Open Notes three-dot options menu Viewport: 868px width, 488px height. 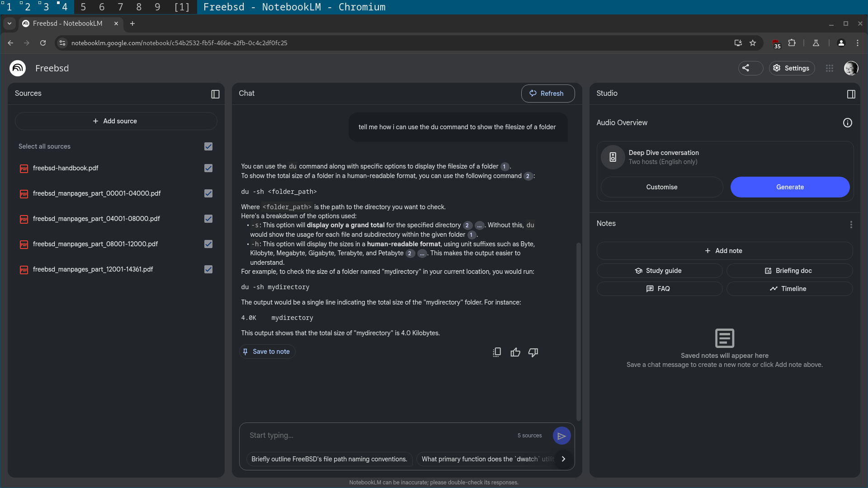[x=851, y=224]
